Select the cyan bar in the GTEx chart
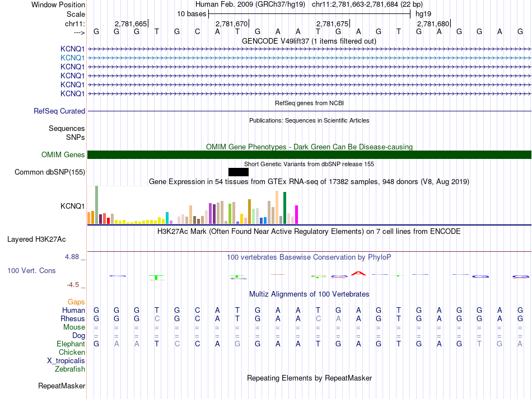The width and height of the screenshot is (532, 399). tap(167, 218)
